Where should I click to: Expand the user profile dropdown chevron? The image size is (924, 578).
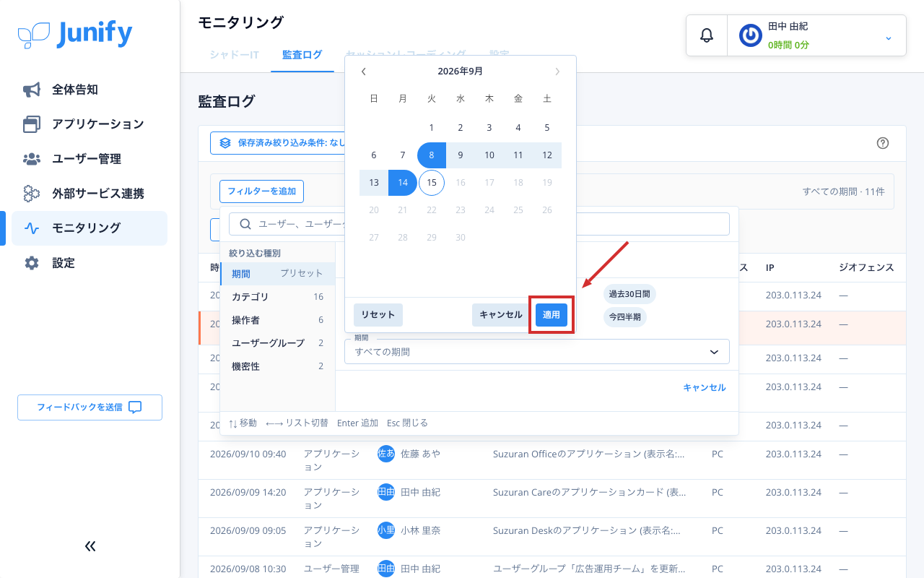[889, 38]
